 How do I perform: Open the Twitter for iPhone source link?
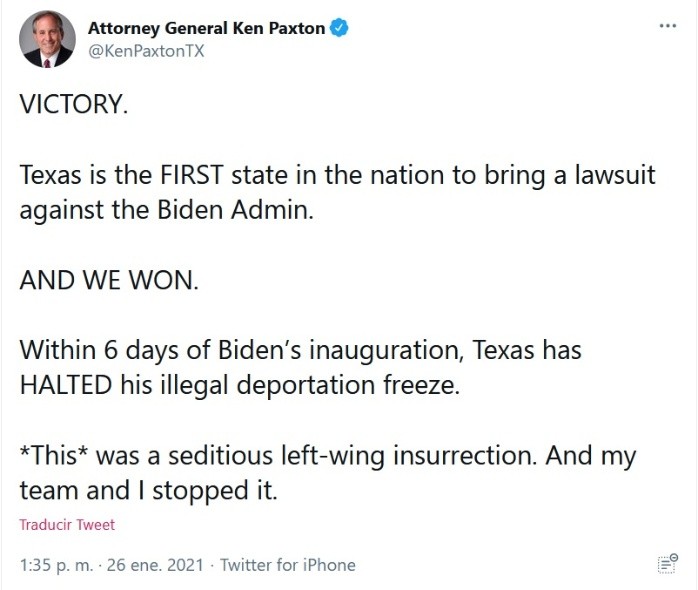[288, 565]
